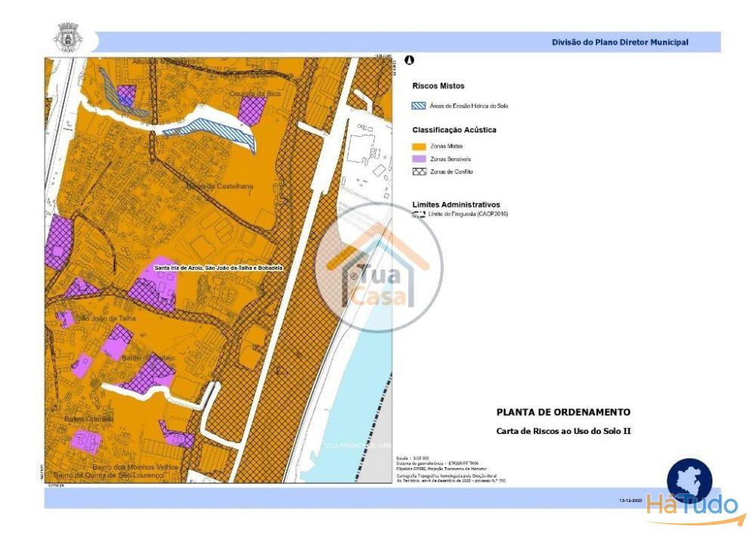Select the Classificação Acústica legend heading

[x=454, y=130]
